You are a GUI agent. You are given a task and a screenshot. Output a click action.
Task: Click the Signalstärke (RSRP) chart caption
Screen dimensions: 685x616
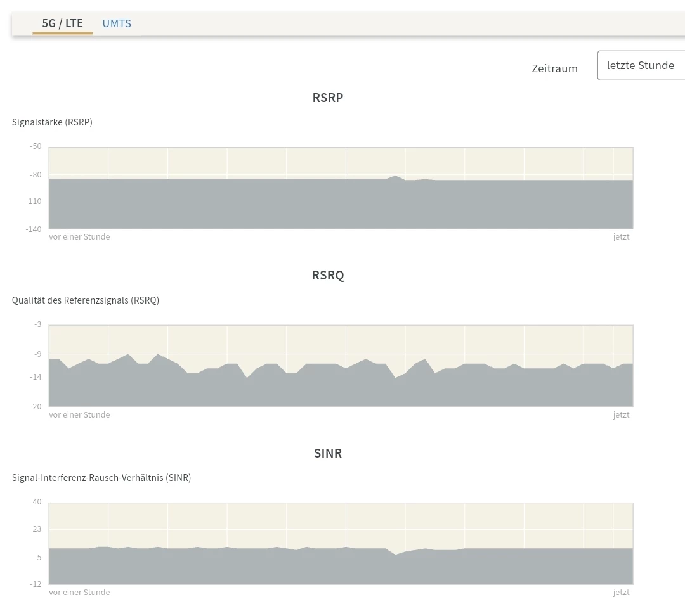[x=52, y=122]
